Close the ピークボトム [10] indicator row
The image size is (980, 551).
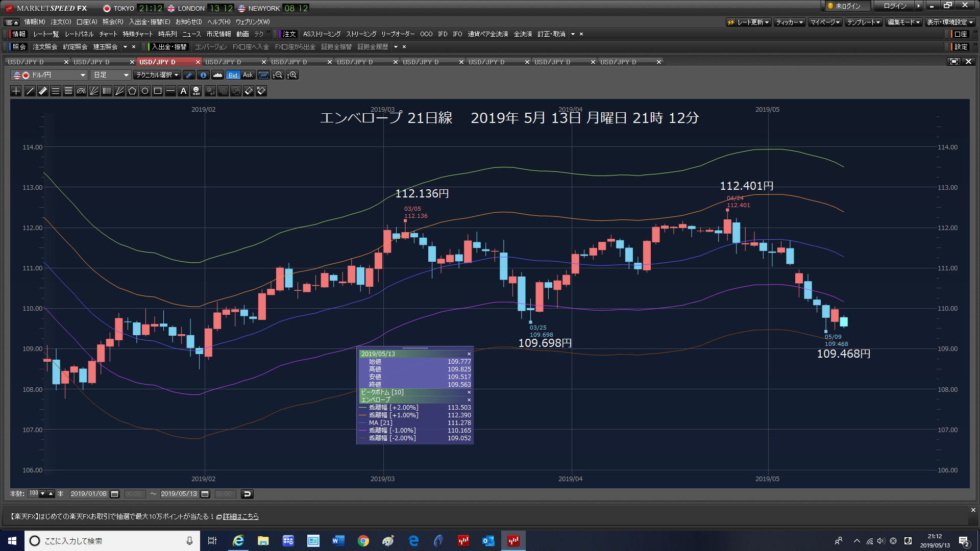469,392
